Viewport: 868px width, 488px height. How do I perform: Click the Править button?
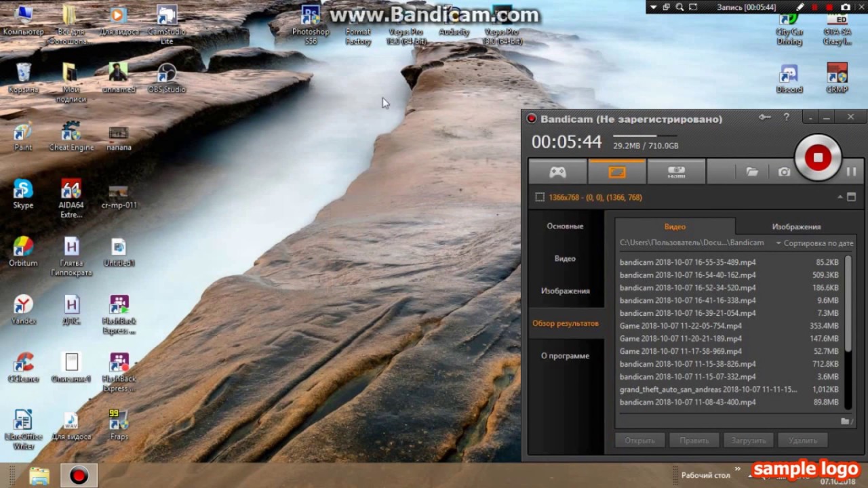click(694, 441)
